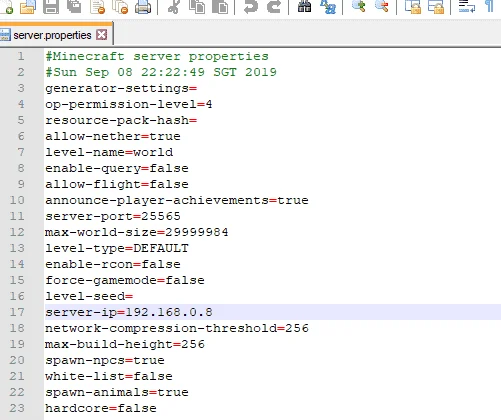Click line number 20 in the margin
The height and width of the screenshot is (420, 501).
click(x=17, y=360)
